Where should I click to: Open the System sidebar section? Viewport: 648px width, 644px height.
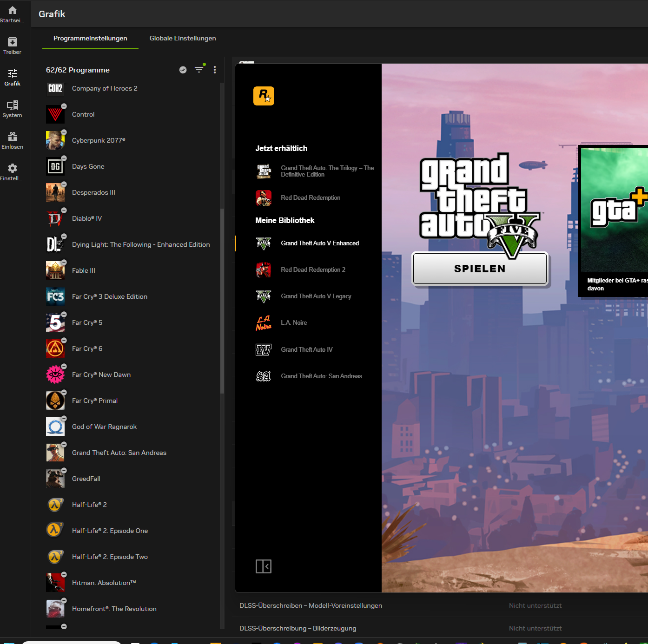click(x=13, y=109)
